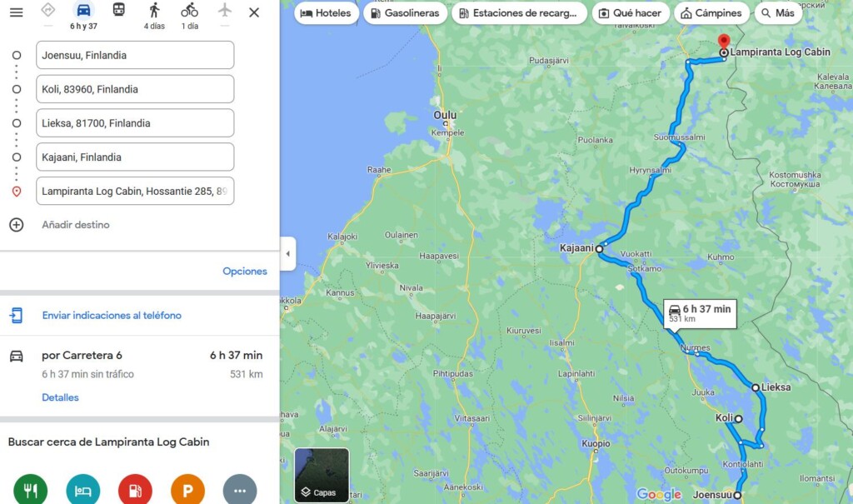853x504 pixels.
Task: Select the public transit mode icon
Action: 118,9
